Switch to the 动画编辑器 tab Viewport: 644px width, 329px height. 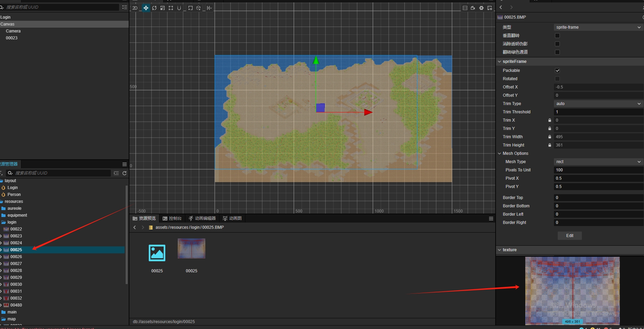pos(202,218)
